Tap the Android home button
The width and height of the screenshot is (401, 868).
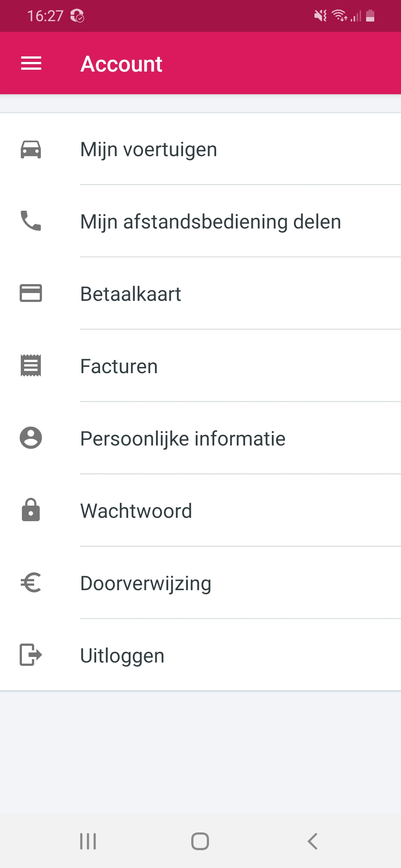pos(200,841)
